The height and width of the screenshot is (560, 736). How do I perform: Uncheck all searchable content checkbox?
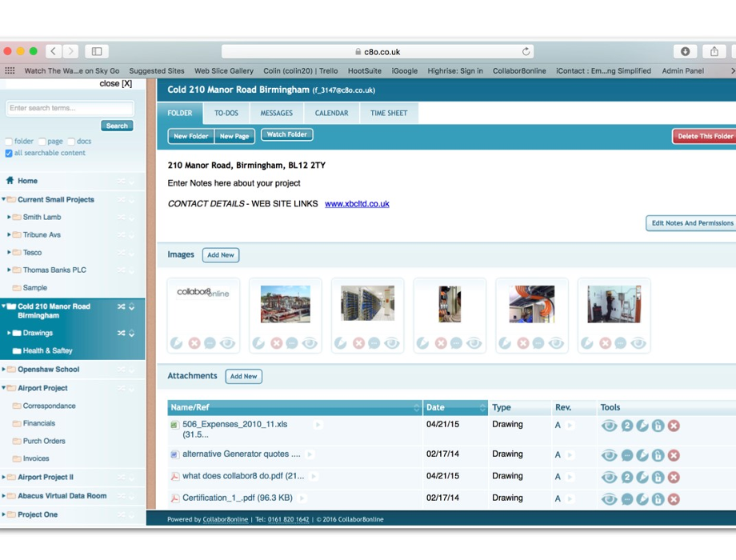[x=9, y=153]
